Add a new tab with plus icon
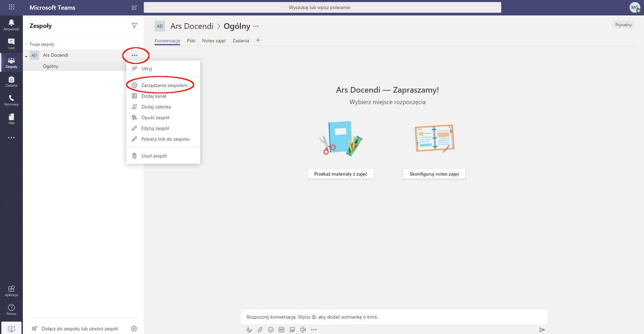644x334 pixels. point(258,40)
